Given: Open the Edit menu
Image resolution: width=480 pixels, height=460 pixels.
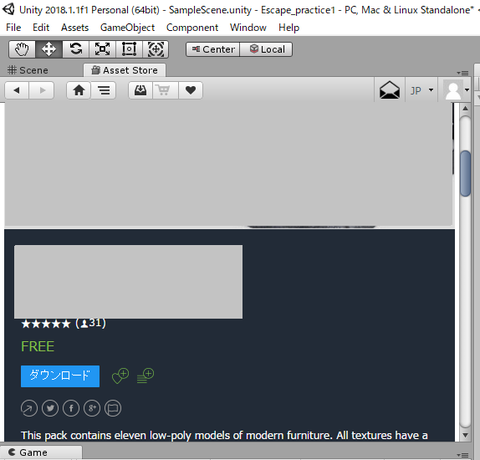Looking at the screenshot, I should (41, 27).
